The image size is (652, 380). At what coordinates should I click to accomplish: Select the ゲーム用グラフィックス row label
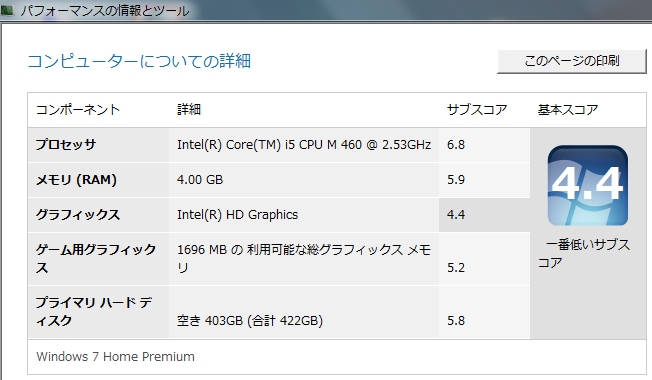(x=96, y=259)
